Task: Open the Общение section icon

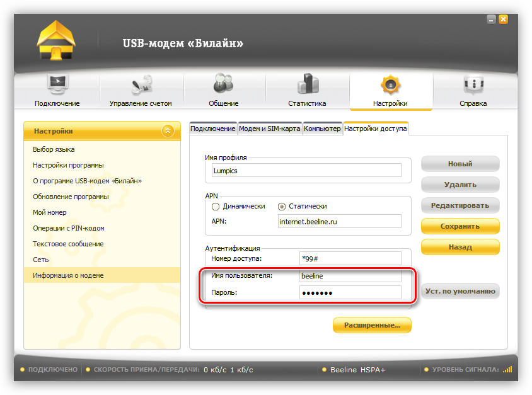Action: [223, 85]
